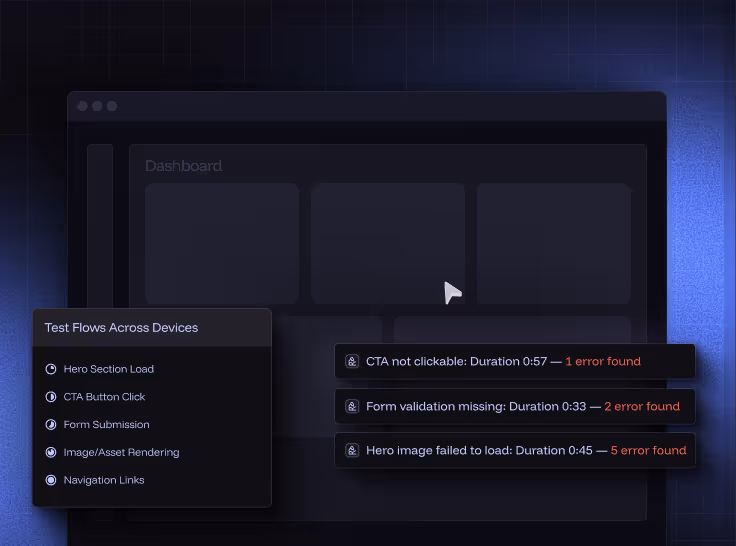Click the Navigation Links progress icon
This screenshot has width=736, height=546.
(x=51, y=480)
